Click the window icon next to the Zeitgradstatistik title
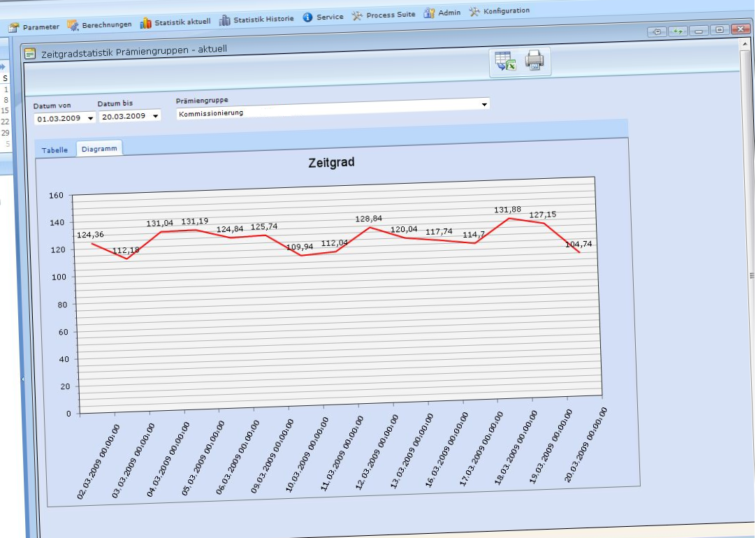The height and width of the screenshot is (538, 756). 29,53
